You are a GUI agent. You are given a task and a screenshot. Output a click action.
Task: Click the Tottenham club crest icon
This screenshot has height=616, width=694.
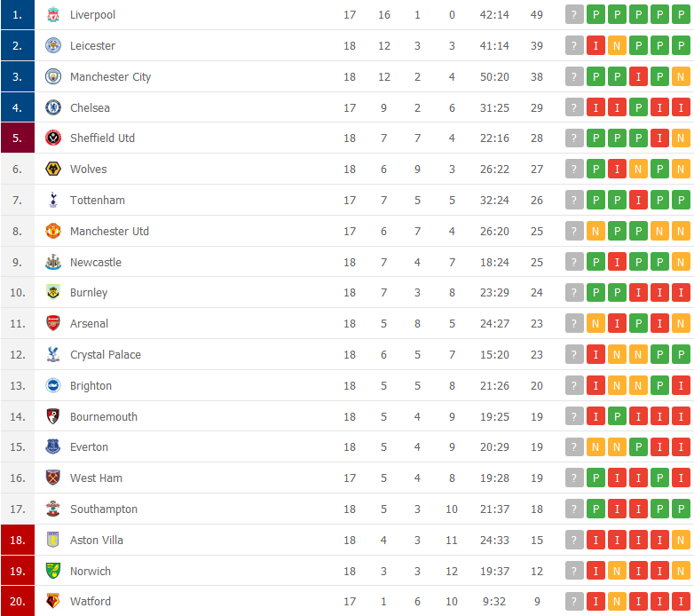(x=53, y=201)
